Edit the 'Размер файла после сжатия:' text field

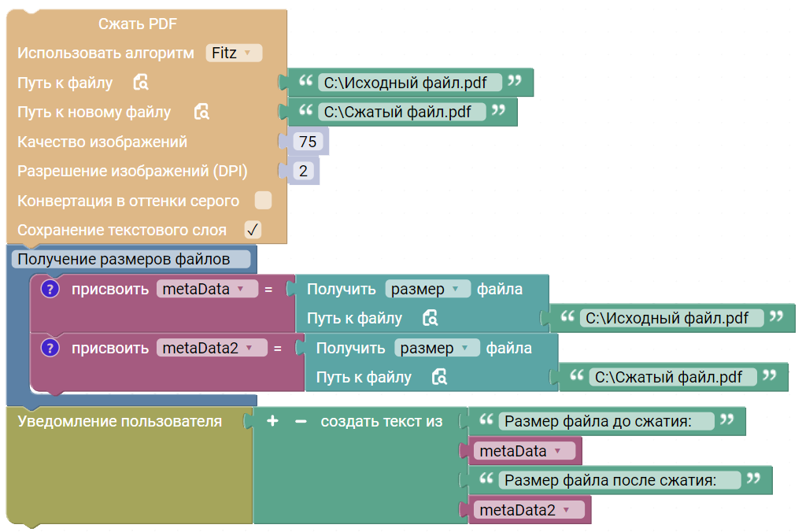tap(619, 480)
